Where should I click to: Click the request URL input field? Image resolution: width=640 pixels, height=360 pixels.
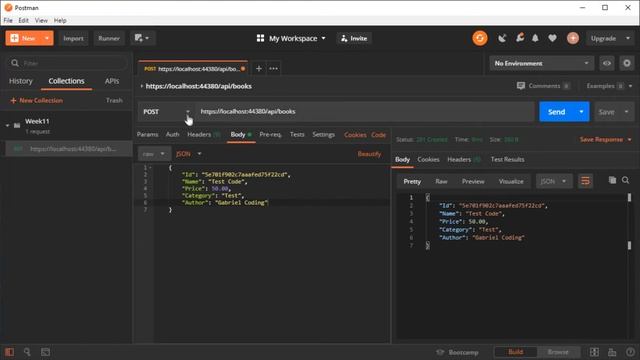point(365,111)
